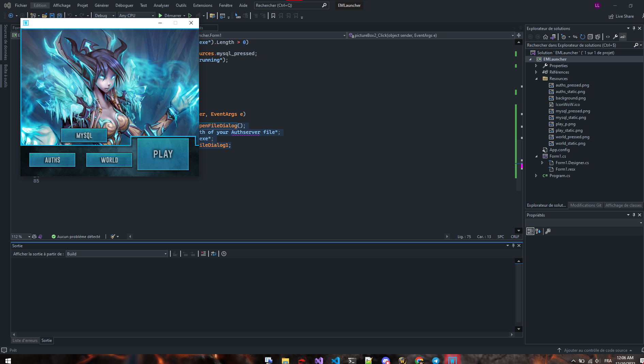Expand the Properties node
This screenshot has height=364, width=644.
click(536, 66)
